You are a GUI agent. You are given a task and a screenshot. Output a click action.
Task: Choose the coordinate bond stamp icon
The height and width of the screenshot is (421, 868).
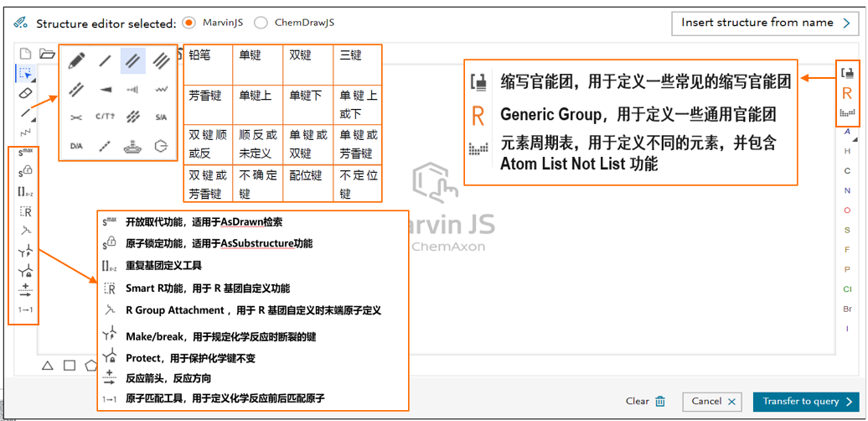tap(133, 146)
